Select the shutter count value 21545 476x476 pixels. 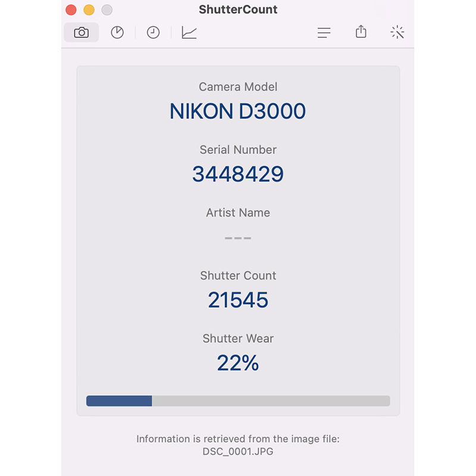238,300
